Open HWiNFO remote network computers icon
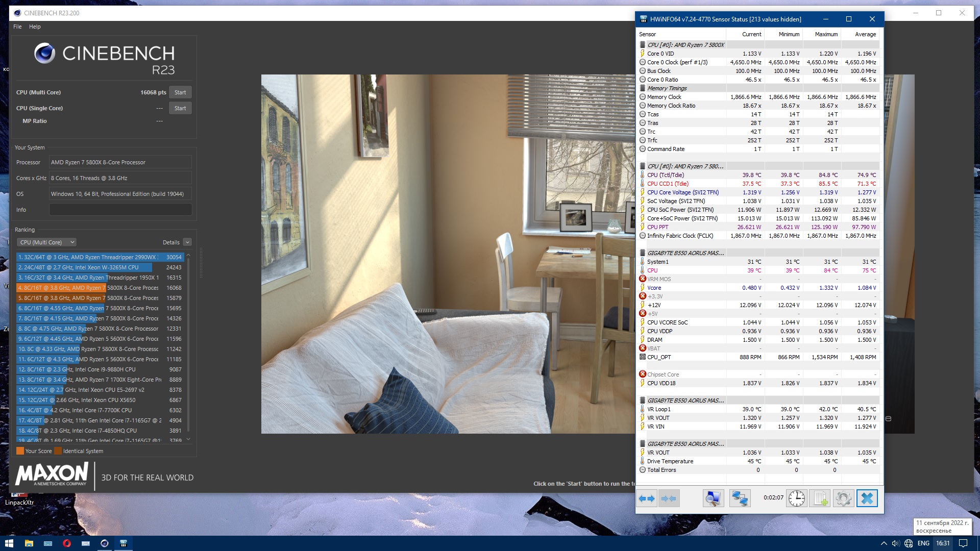Viewport: 980px width, 551px height. point(740,498)
